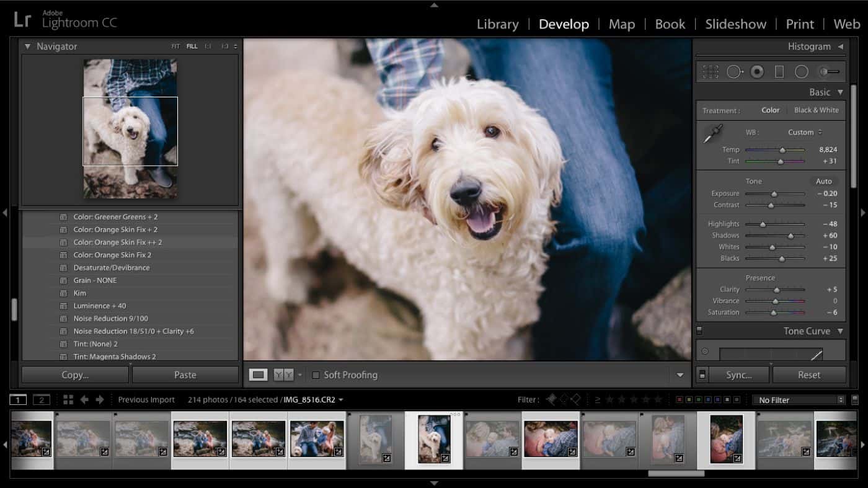Go forward with the right arrow
The image size is (868, 488).
[99, 400]
